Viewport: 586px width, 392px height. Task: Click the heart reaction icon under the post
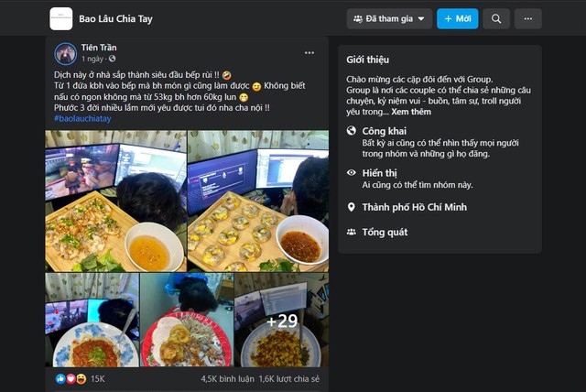71,379
